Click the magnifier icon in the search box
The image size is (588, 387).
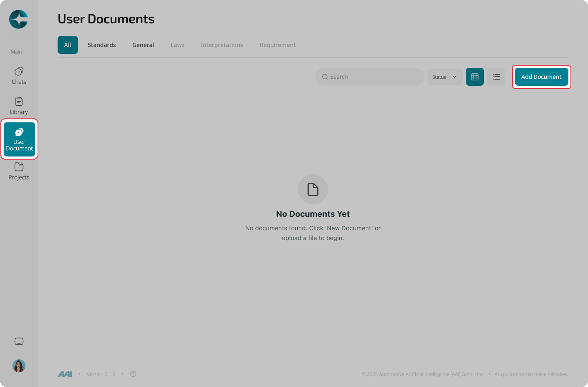pyautogui.click(x=325, y=77)
